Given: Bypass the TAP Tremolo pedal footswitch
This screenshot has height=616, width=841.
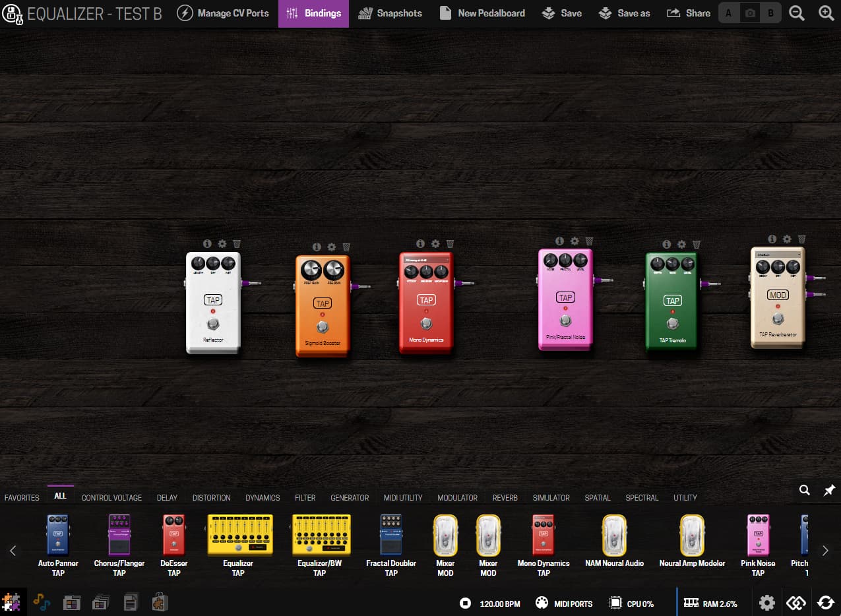Looking at the screenshot, I should pyautogui.click(x=672, y=323).
